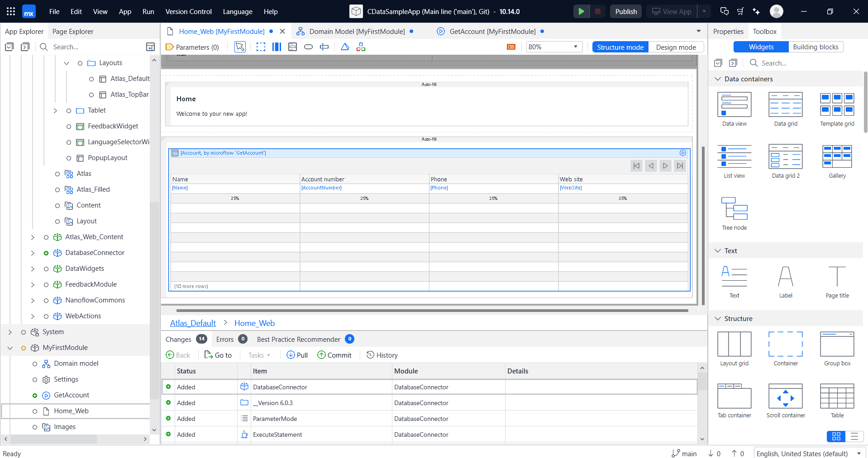Switch editor to Design mode
This screenshot has height=458, width=868.
[x=676, y=47]
